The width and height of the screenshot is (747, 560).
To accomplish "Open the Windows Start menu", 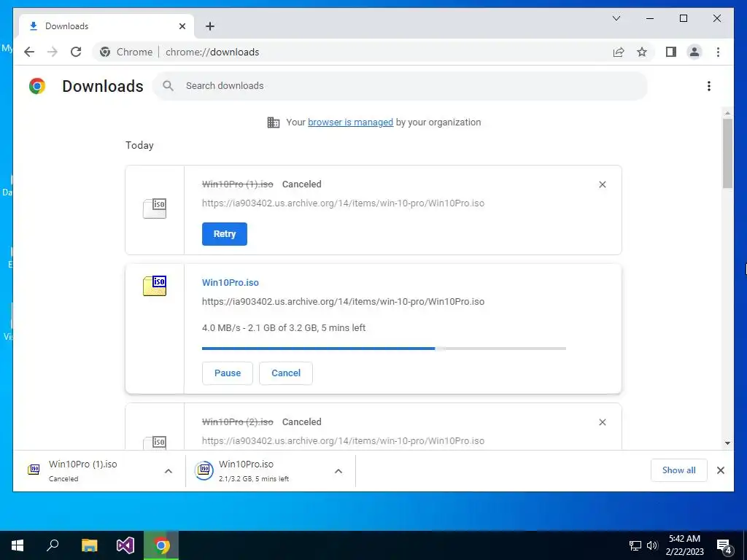I will point(18,545).
